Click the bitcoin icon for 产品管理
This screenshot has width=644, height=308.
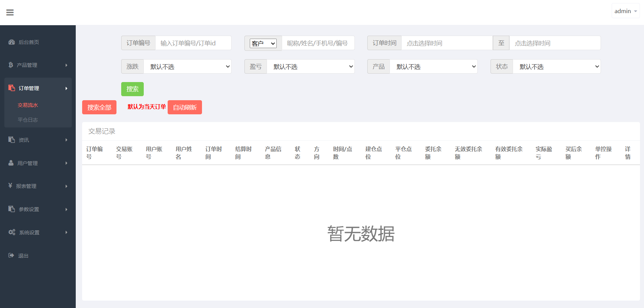click(x=11, y=65)
